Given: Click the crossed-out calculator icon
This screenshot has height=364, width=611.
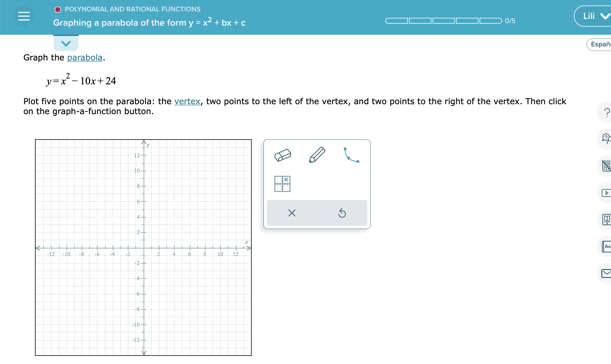Looking at the screenshot, I should pyautogui.click(x=606, y=166).
